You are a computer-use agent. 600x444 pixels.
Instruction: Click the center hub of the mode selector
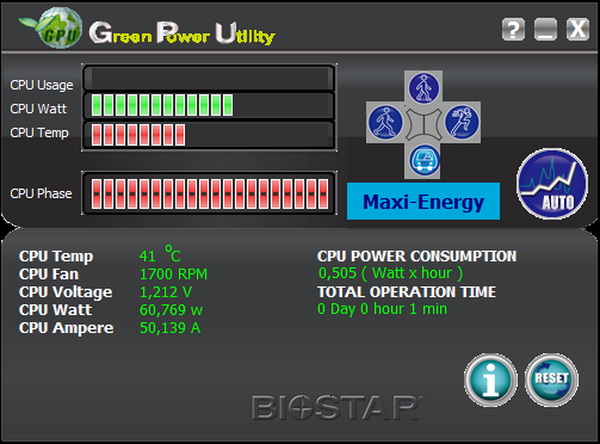coord(424,124)
